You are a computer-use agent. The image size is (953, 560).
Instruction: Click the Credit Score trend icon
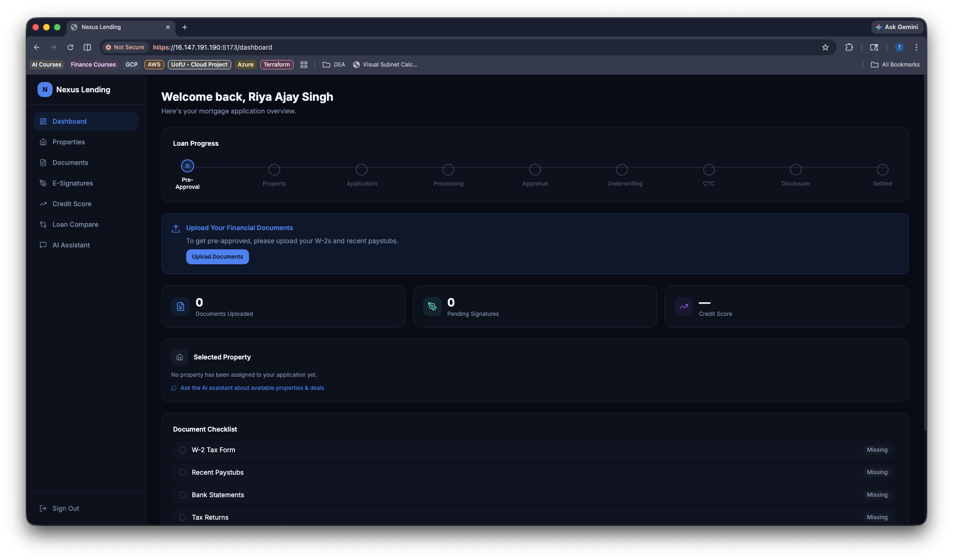[x=683, y=306]
